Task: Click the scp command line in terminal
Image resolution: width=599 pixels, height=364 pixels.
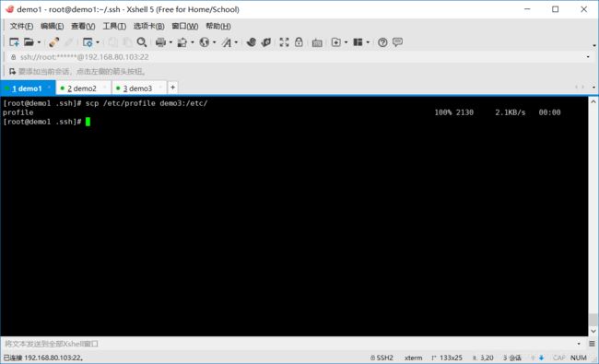Action: pos(105,103)
